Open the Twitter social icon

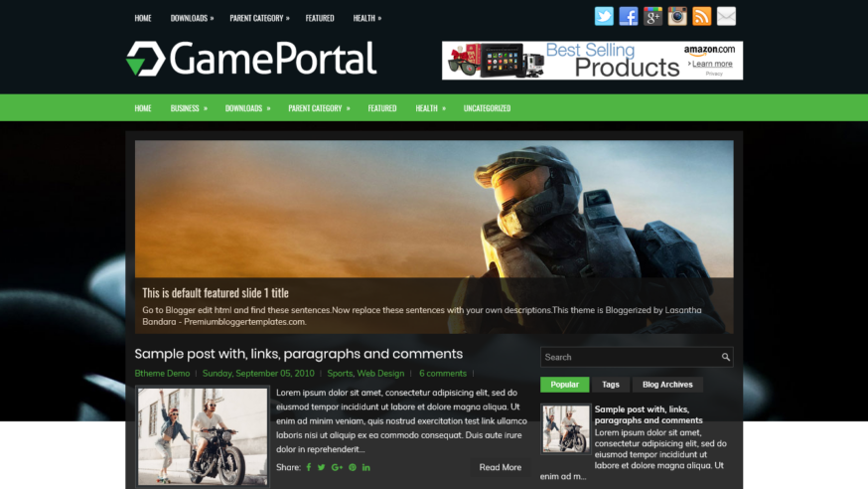click(604, 17)
